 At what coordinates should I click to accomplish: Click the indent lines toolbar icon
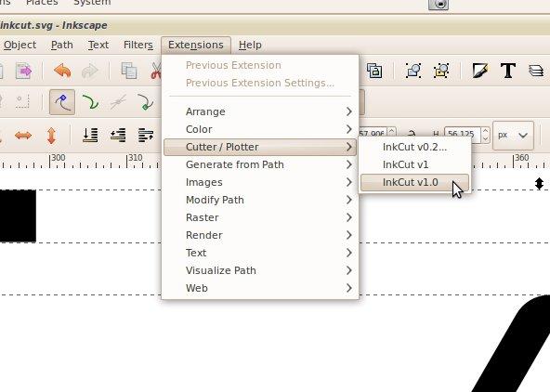pos(118,136)
